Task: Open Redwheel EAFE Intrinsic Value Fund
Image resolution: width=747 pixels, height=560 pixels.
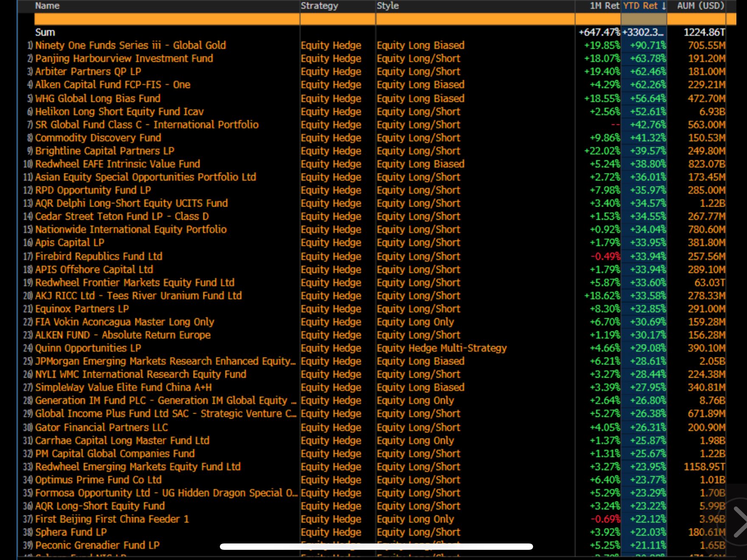Action: [118, 164]
